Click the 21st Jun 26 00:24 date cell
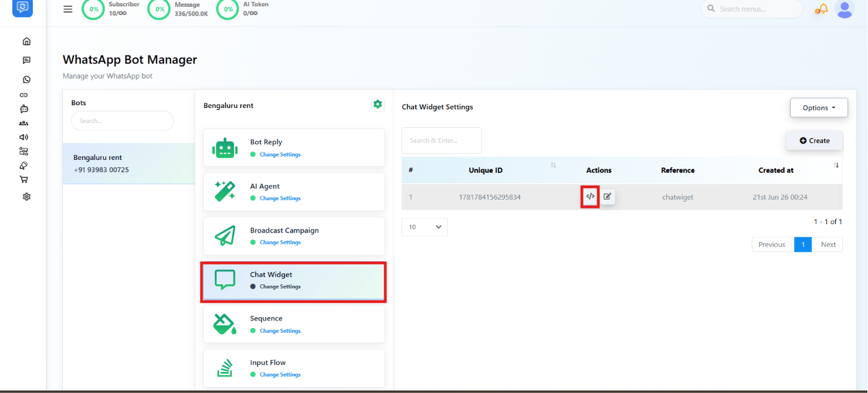This screenshot has width=868, height=393. 780,197
